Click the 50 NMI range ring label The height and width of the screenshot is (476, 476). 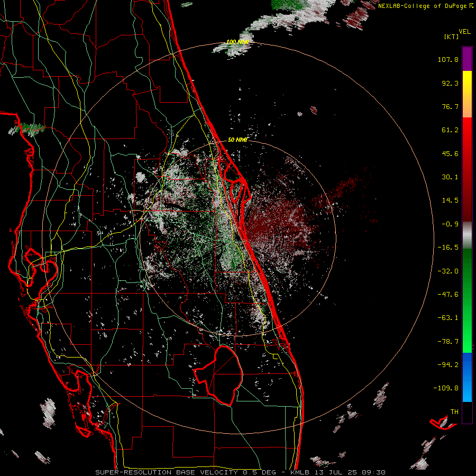pyautogui.click(x=237, y=140)
